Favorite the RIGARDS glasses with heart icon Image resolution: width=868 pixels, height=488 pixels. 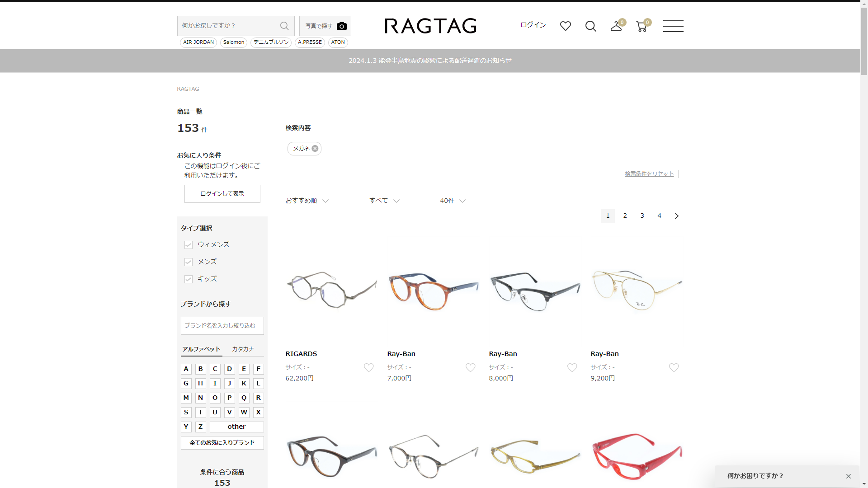click(368, 368)
